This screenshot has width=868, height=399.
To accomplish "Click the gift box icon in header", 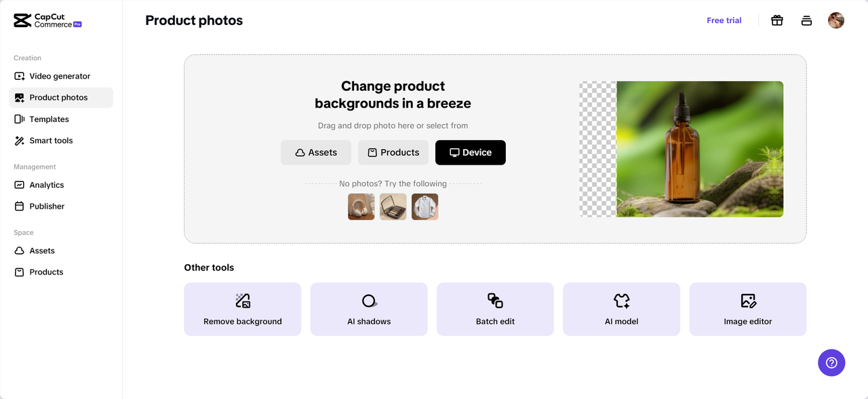I will pos(777,20).
